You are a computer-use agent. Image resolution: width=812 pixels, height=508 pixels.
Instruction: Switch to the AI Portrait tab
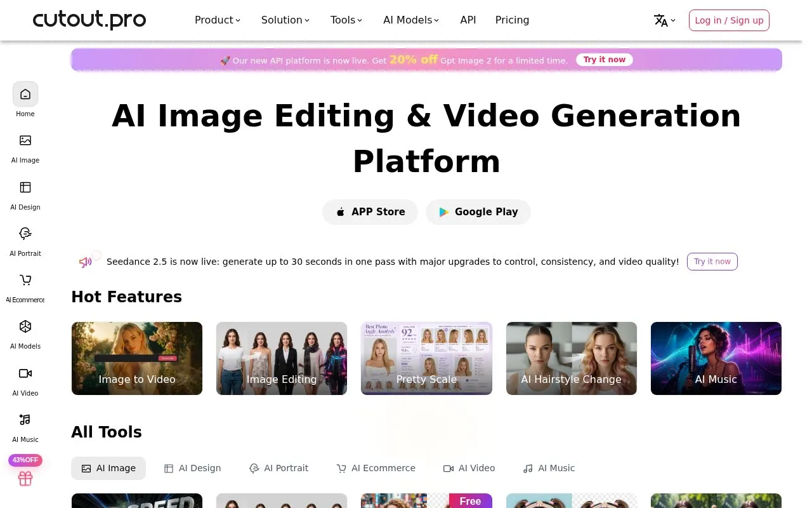click(x=278, y=469)
